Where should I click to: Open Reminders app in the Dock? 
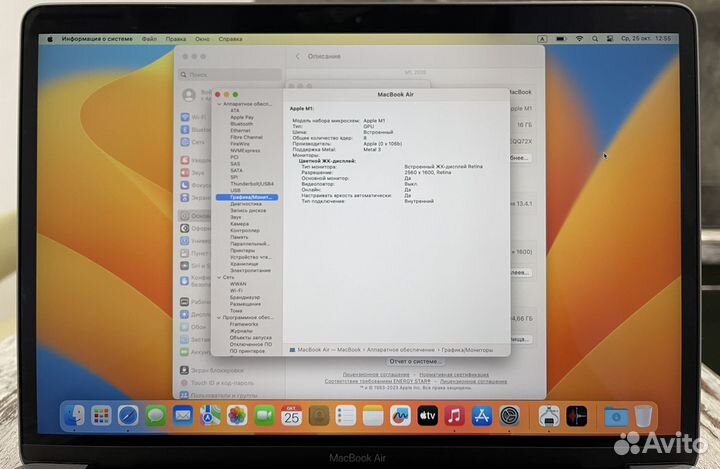[x=346, y=416]
